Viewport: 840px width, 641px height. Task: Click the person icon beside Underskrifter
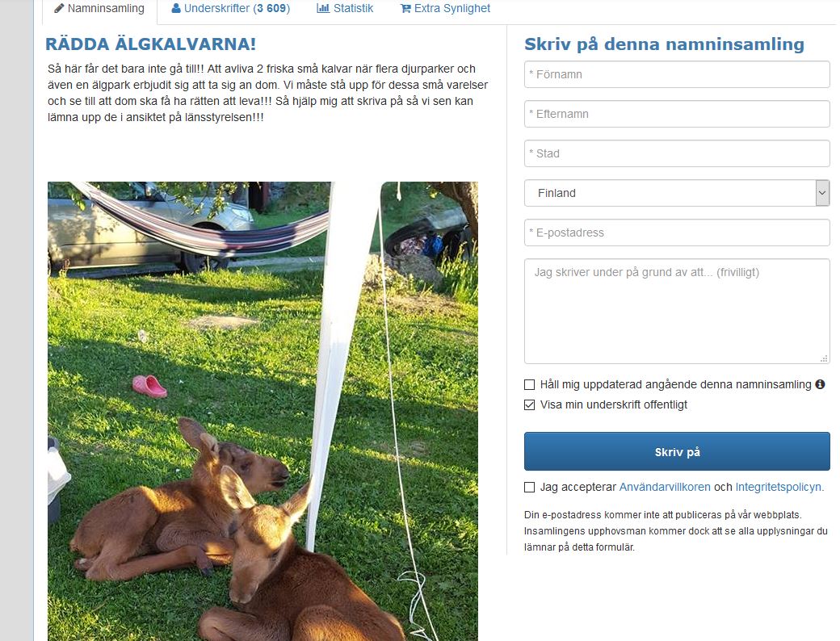click(176, 9)
